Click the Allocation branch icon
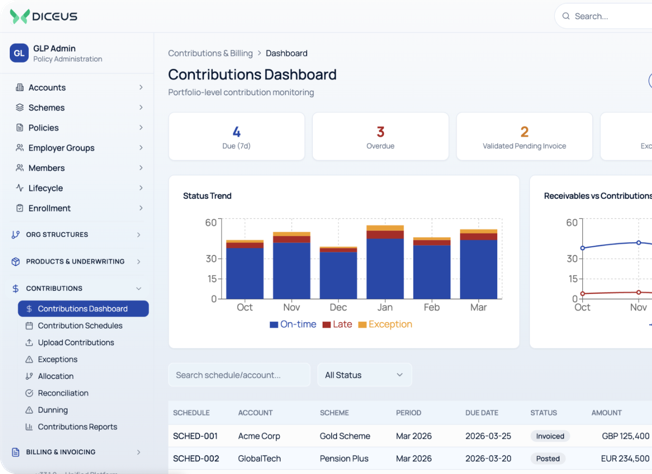Screen dimensions: 652x474 pos(29,376)
